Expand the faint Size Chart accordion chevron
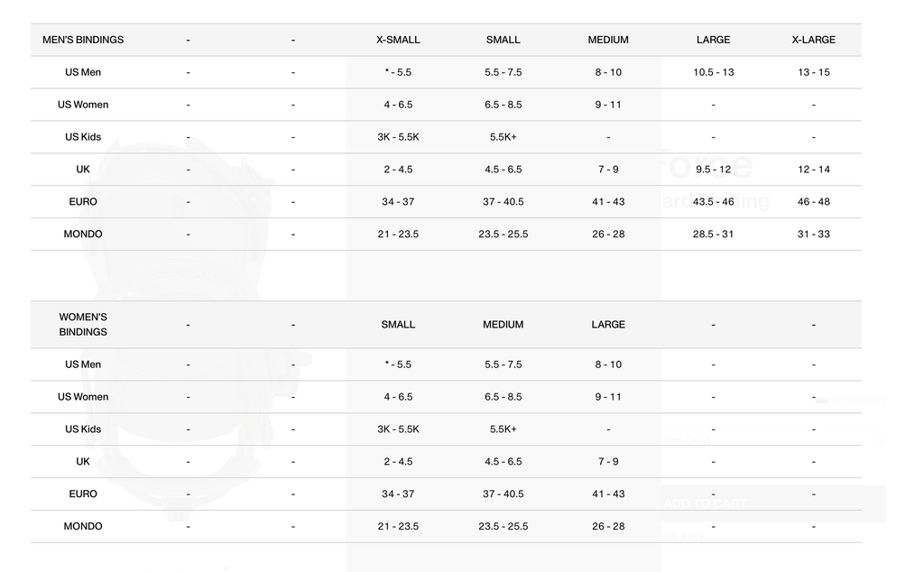Viewport: 924px width, 572px height. (x=882, y=441)
